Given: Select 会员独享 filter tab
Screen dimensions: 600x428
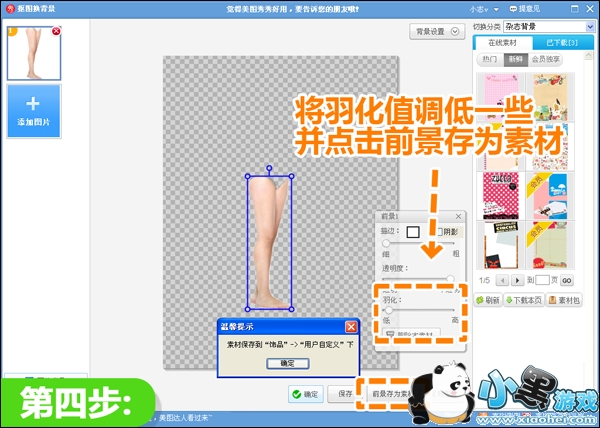Looking at the screenshot, I should 545,59.
